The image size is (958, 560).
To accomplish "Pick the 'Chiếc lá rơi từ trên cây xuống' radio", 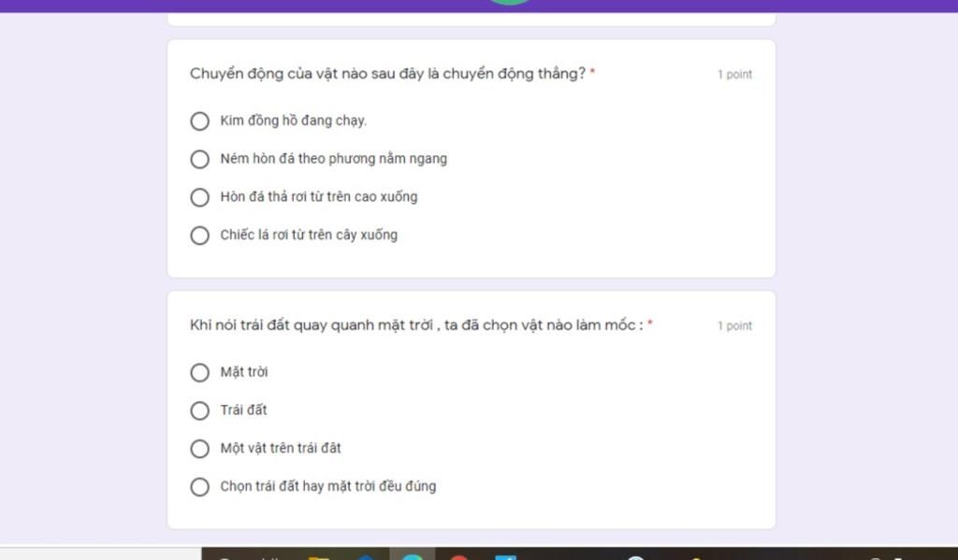I will coord(199,235).
